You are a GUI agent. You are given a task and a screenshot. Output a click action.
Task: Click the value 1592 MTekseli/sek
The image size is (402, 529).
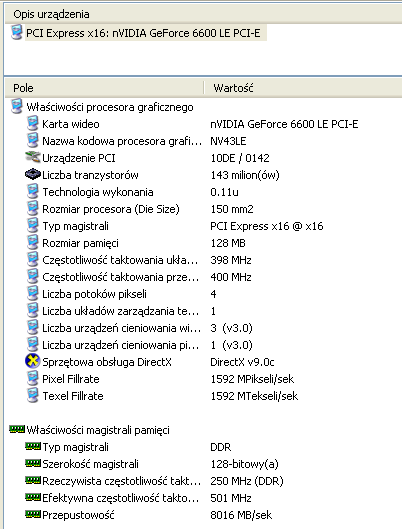254,396
